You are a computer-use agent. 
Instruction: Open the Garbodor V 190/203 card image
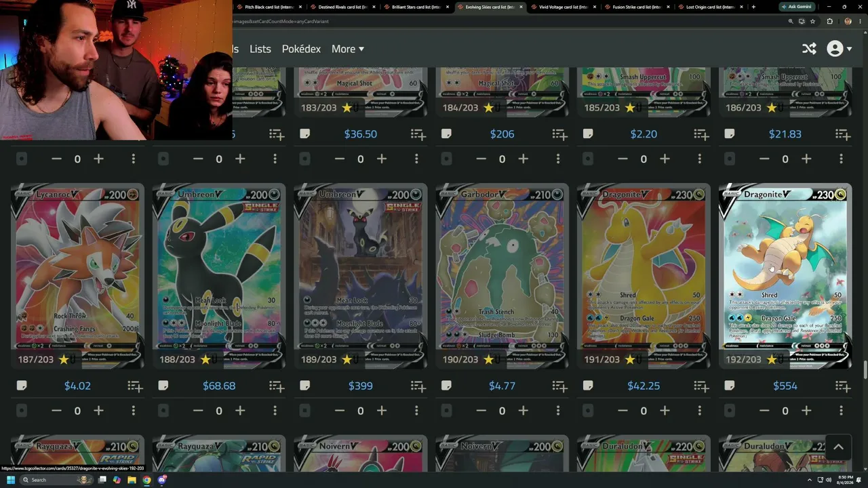pos(502,276)
